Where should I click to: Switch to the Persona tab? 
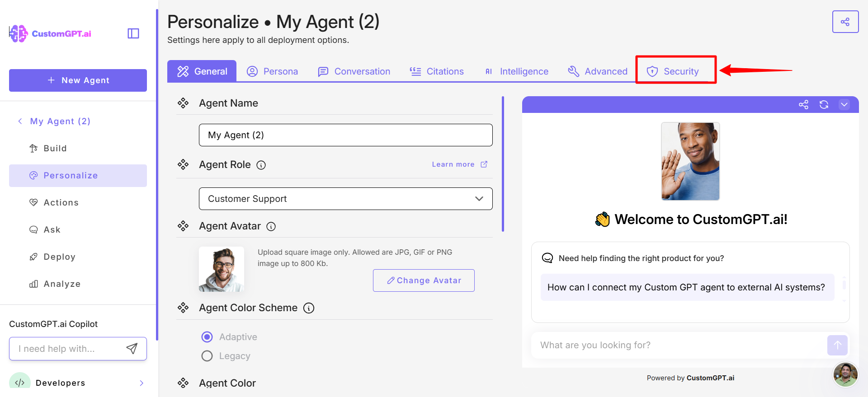[x=272, y=71]
